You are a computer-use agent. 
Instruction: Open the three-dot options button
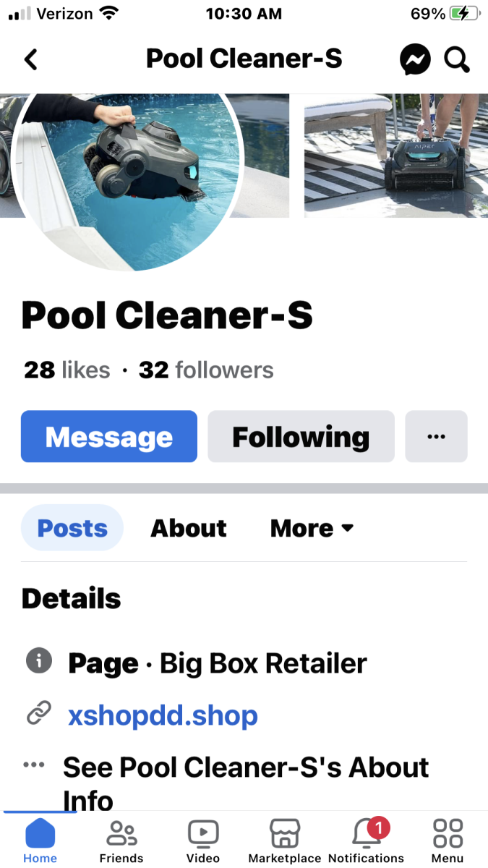[436, 436]
